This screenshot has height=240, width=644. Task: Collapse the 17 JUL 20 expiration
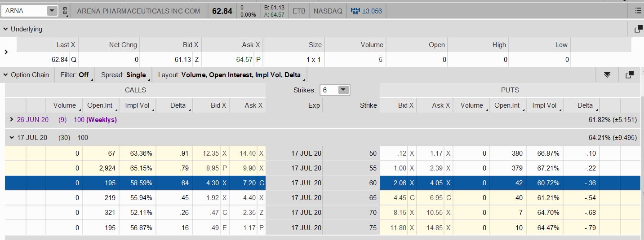coord(12,137)
